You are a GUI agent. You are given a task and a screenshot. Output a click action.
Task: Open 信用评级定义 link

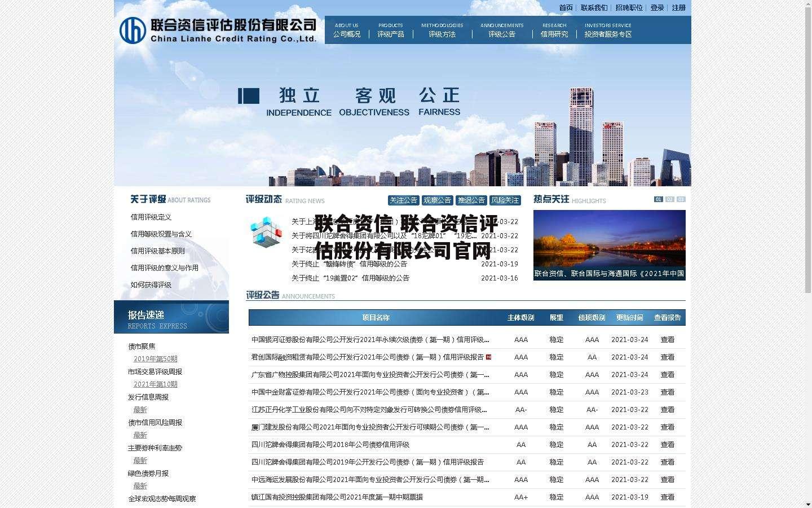(x=151, y=217)
